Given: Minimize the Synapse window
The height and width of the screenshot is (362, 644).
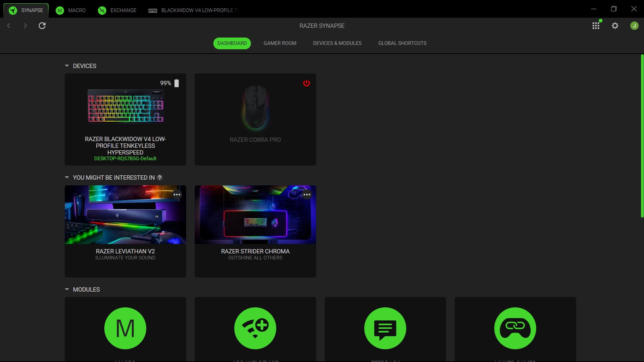Looking at the screenshot, I should click(x=594, y=9).
